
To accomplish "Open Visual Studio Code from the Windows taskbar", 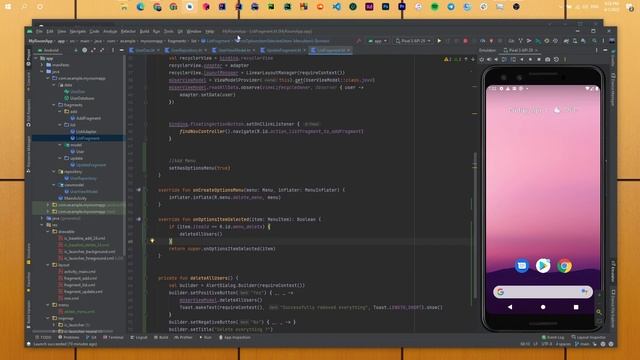I will [x=337, y=7].
